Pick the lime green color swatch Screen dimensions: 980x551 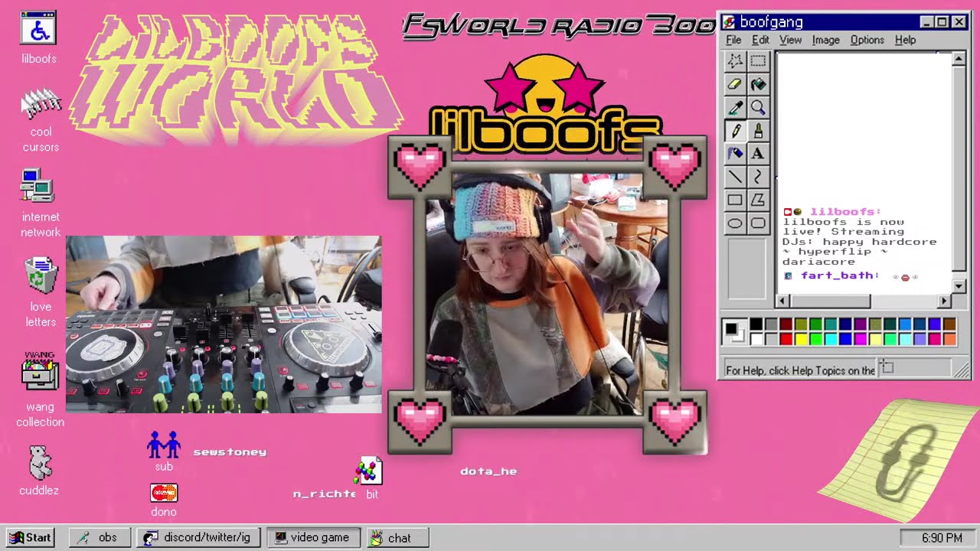[815, 339]
